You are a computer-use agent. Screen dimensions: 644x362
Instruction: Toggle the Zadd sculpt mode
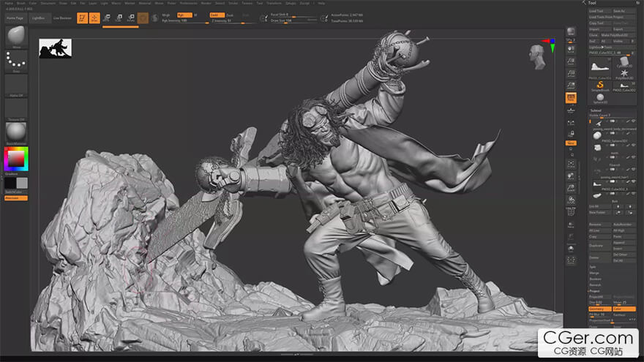[x=217, y=15]
